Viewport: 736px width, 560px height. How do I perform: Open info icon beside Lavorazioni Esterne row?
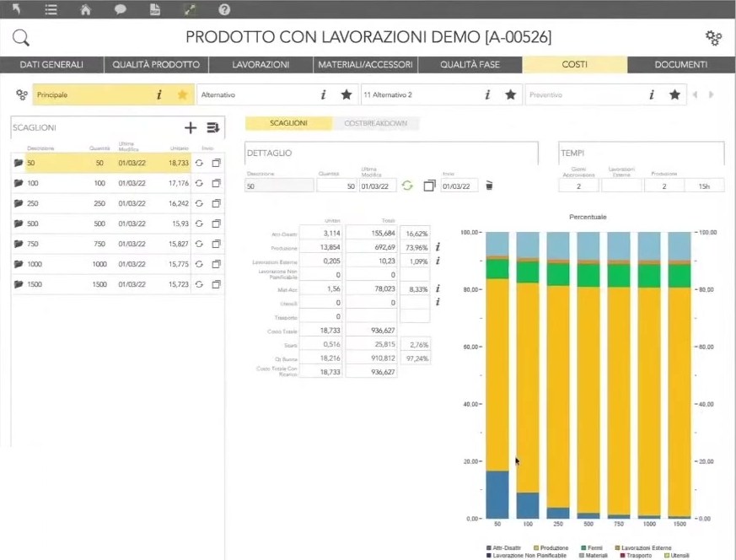pyautogui.click(x=438, y=261)
